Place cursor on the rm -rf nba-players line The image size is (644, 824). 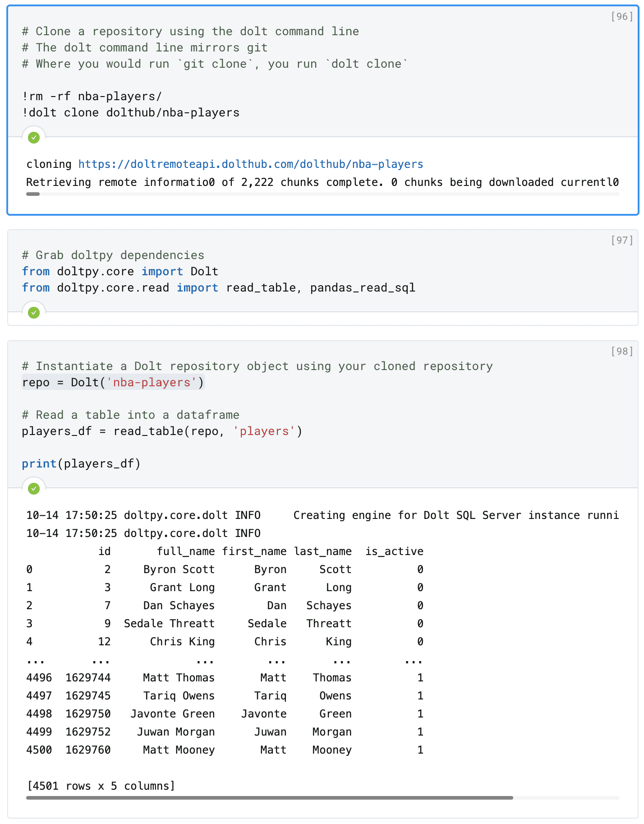pos(92,97)
